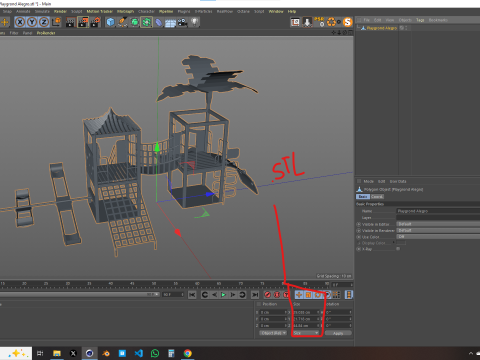
Task: Go to end of animation
Action: point(255,295)
